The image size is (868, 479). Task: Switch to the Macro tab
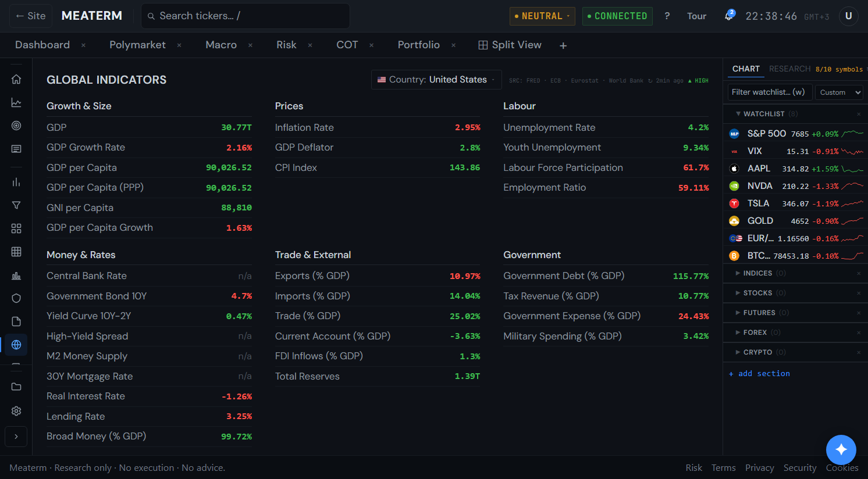(x=221, y=45)
